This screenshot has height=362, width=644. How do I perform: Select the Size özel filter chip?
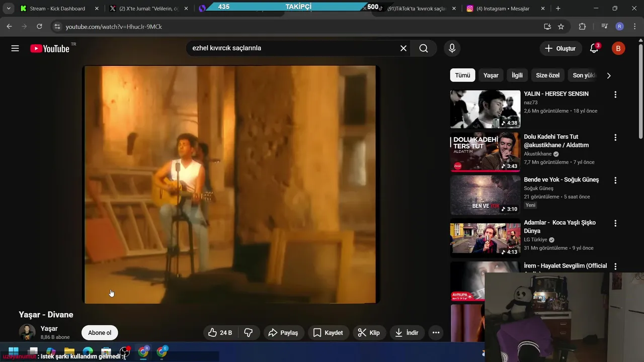tap(548, 75)
